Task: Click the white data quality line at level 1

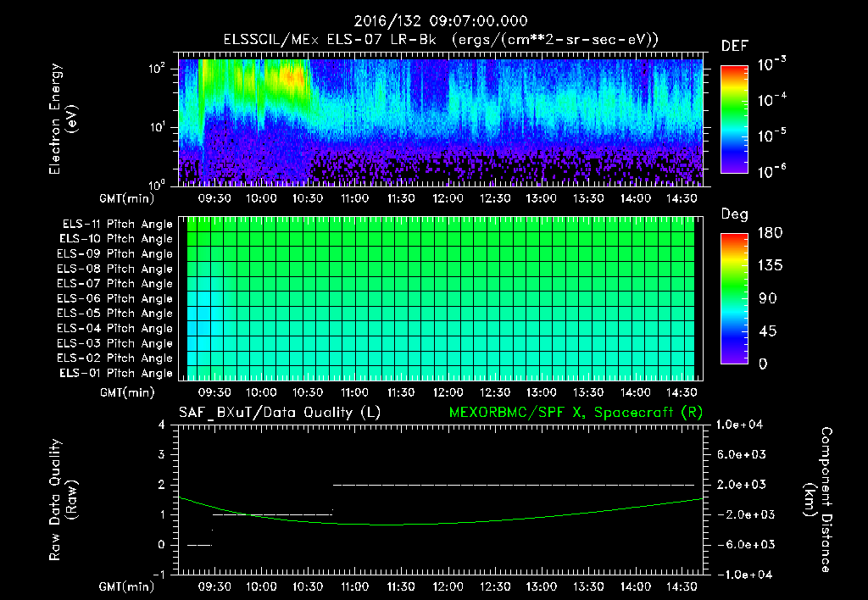Action: [272, 514]
